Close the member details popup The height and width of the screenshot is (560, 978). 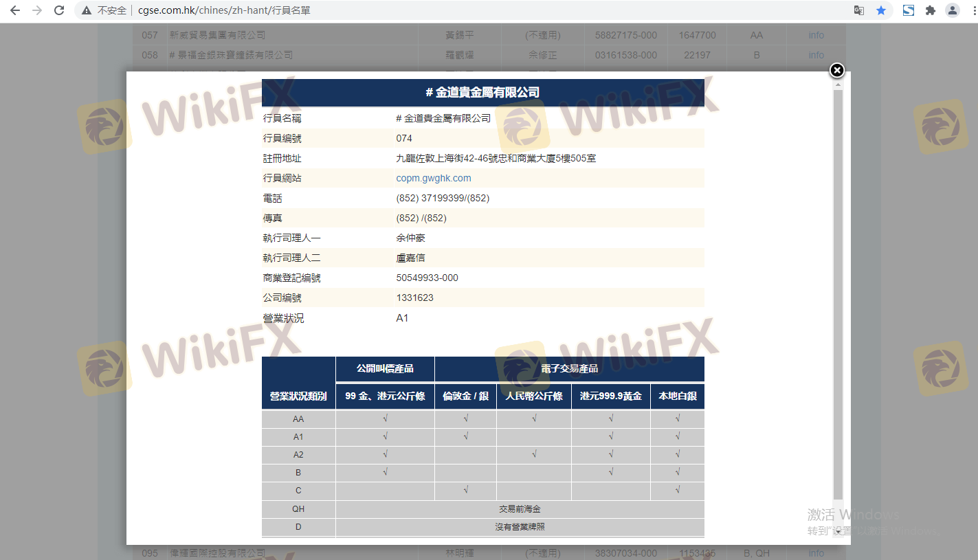[836, 70]
